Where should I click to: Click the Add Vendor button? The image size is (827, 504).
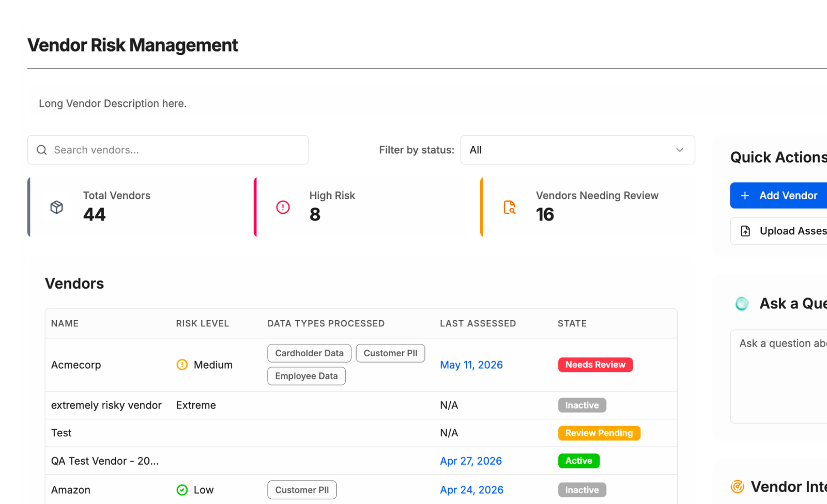click(x=778, y=196)
